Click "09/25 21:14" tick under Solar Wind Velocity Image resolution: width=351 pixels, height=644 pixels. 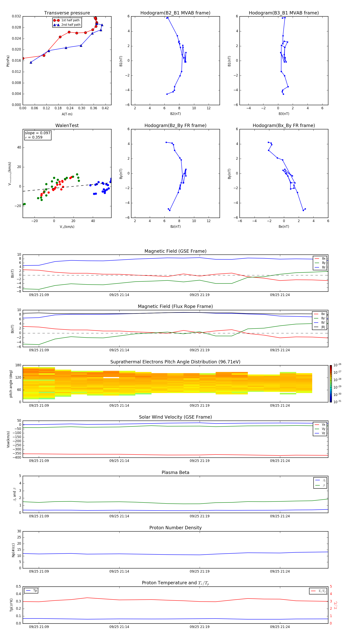pyautogui.click(x=119, y=461)
